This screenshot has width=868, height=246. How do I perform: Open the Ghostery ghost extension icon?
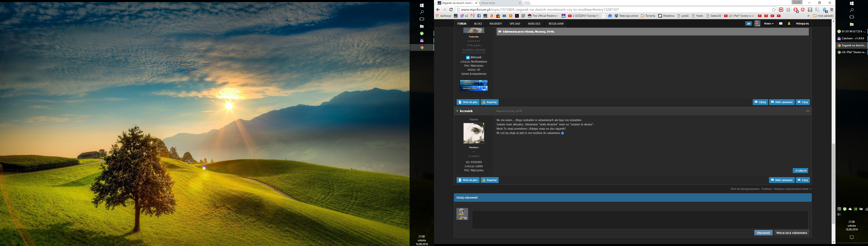(x=825, y=10)
